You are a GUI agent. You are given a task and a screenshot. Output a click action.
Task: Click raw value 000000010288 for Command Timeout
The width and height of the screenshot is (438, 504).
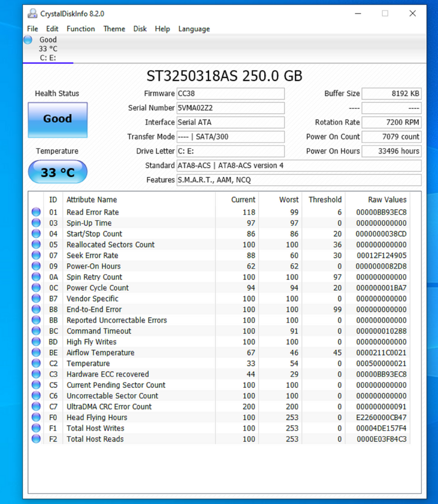(381, 331)
